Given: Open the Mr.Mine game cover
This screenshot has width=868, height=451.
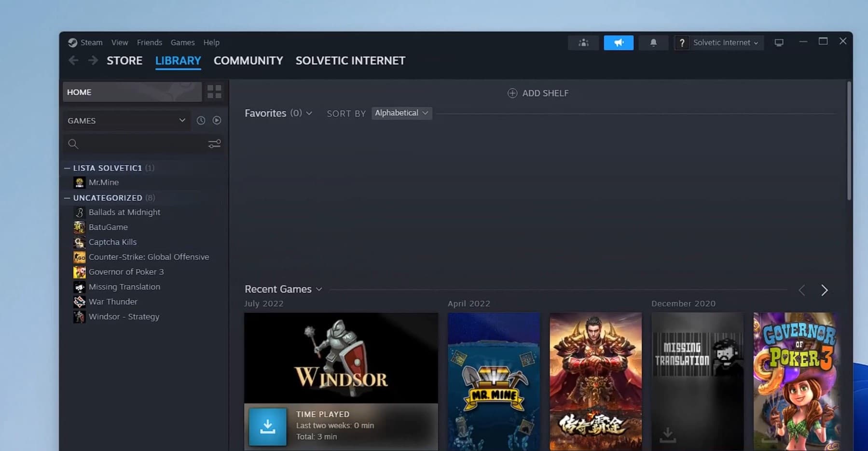Looking at the screenshot, I should coord(494,381).
